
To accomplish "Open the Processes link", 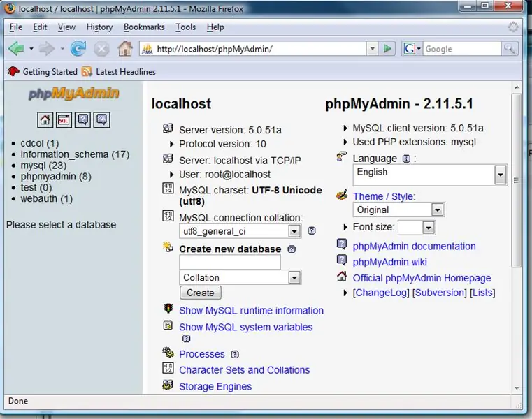I will click(202, 354).
